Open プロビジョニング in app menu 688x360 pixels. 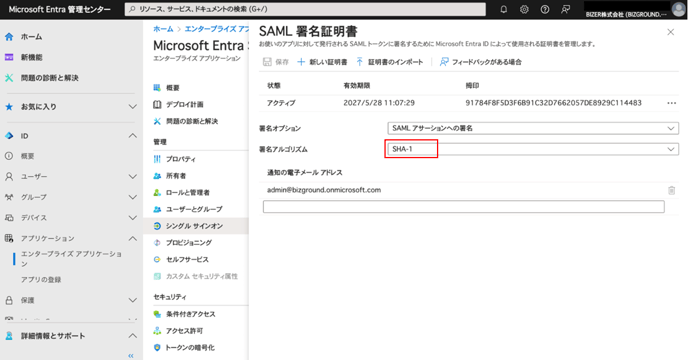point(189,243)
